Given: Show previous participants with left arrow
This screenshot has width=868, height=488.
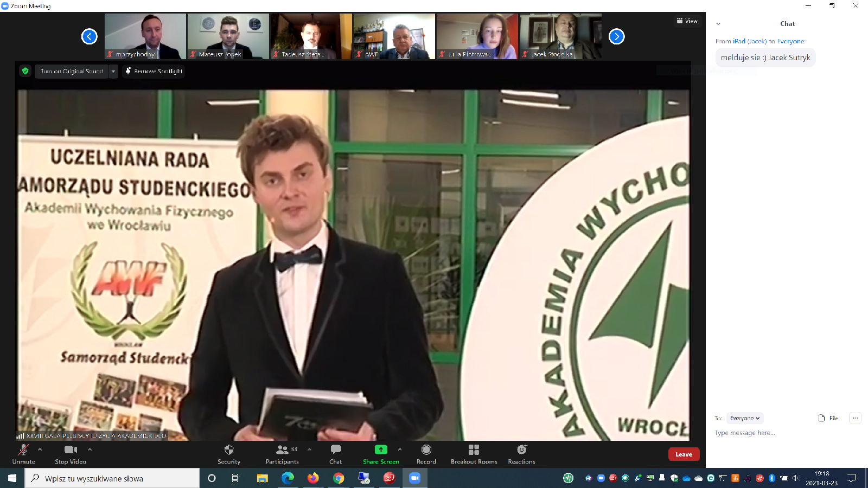Looking at the screenshot, I should point(89,36).
